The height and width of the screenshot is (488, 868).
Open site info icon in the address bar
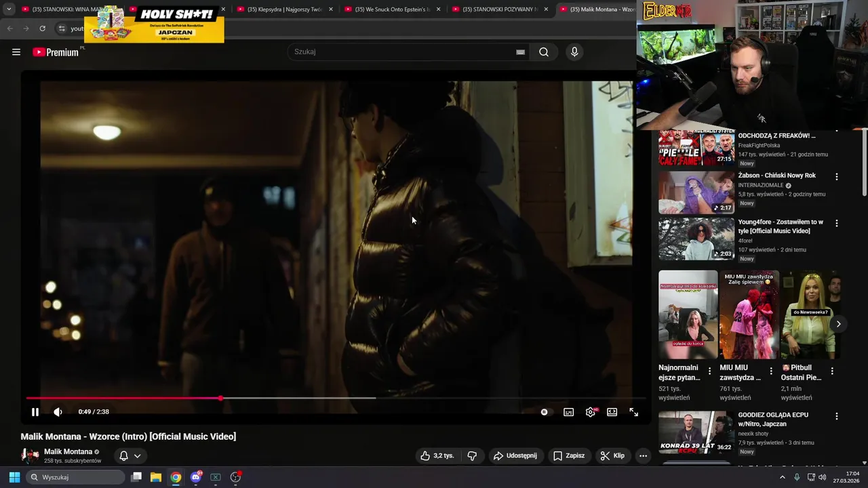coord(61,28)
